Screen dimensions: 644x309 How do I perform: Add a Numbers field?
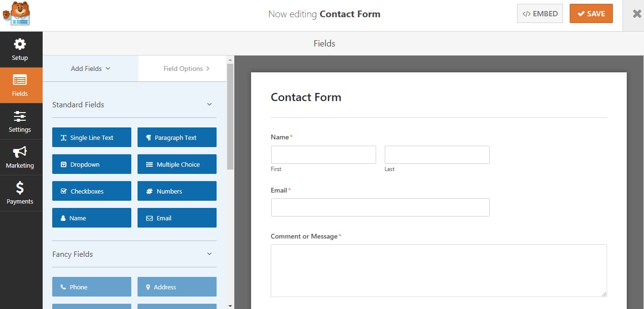click(x=177, y=191)
